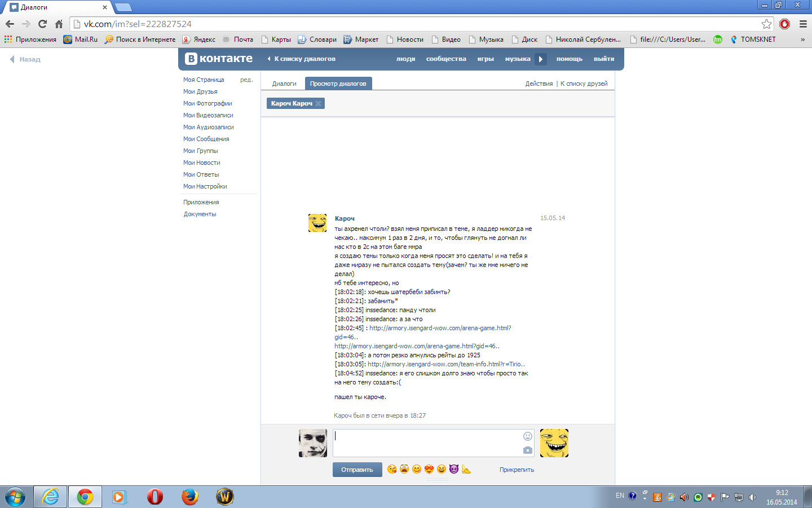The height and width of the screenshot is (508, 812).
Task: Open Мои Сообщения in sidebar
Action: click(206, 139)
